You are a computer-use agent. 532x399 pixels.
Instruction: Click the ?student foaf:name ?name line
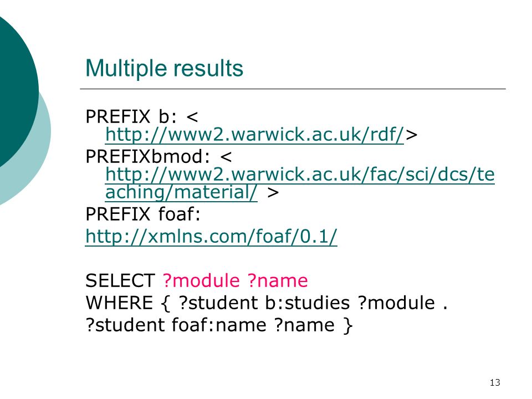(x=219, y=325)
